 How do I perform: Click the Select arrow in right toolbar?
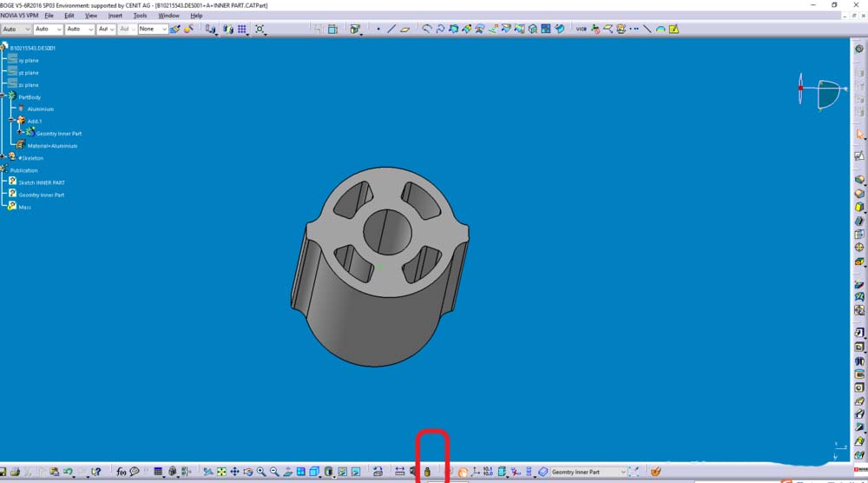click(859, 134)
